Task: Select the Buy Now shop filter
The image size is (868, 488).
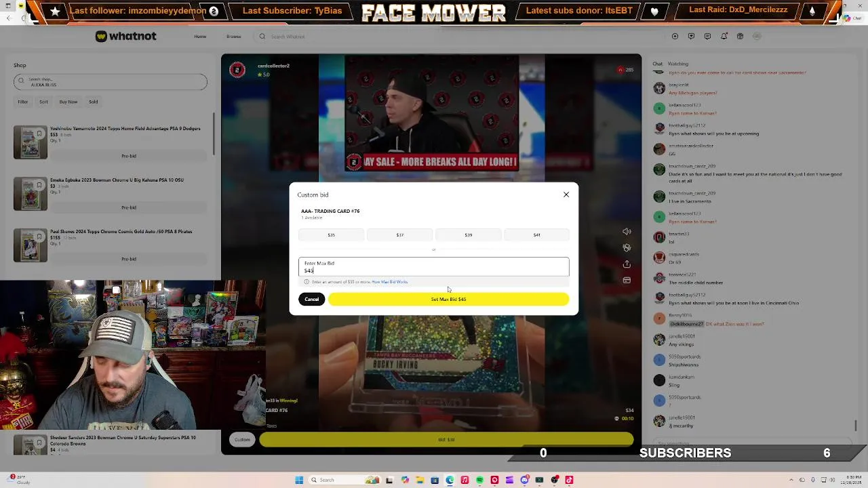Action: point(68,102)
